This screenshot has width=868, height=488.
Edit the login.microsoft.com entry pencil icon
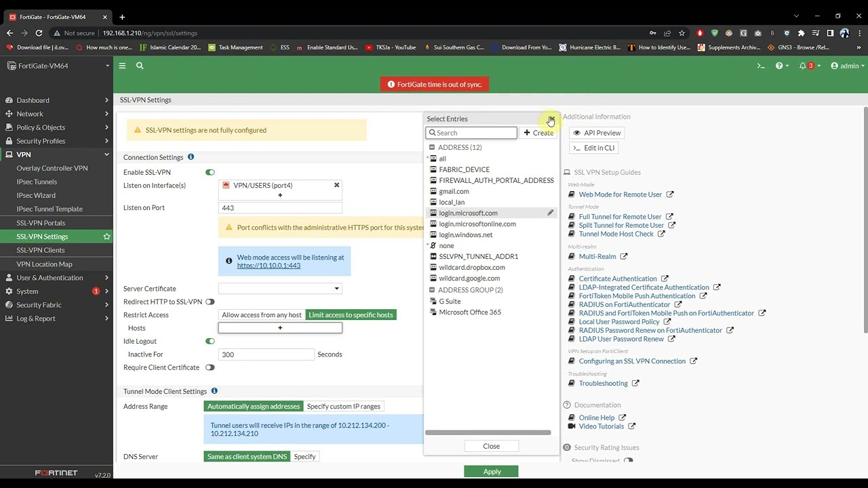click(551, 213)
